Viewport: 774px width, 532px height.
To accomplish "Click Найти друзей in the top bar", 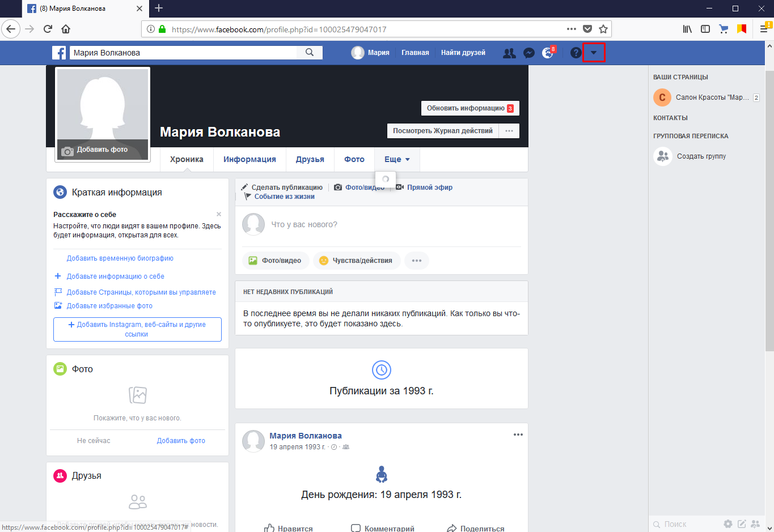I will pos(463,53).
